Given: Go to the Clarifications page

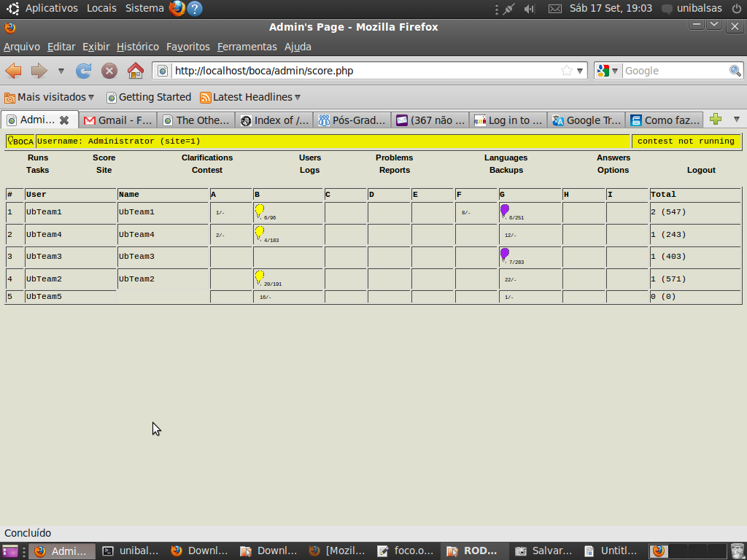Looking at the screenshot, I should (x=207, y=157).
